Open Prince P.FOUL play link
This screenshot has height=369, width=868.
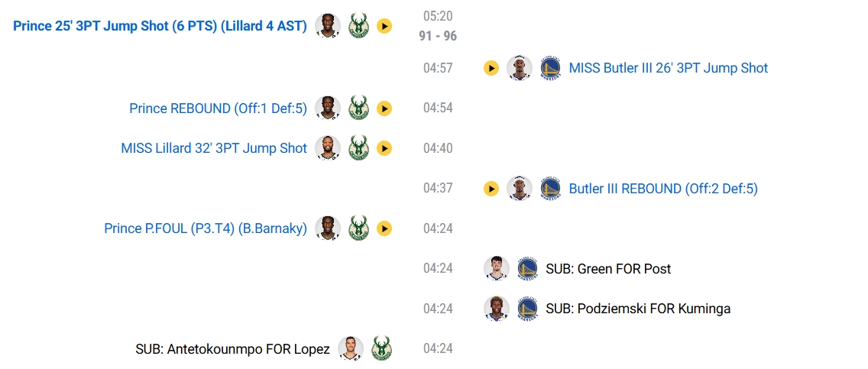(206, 228)
